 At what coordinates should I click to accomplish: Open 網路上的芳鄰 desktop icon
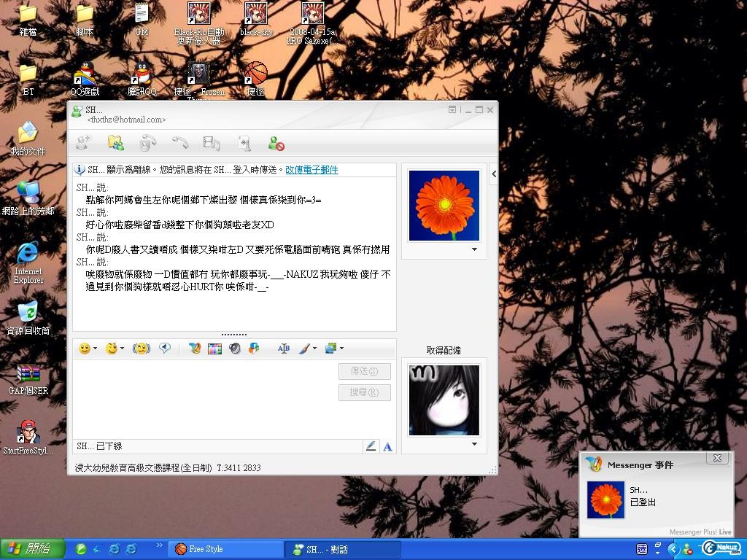28,199
